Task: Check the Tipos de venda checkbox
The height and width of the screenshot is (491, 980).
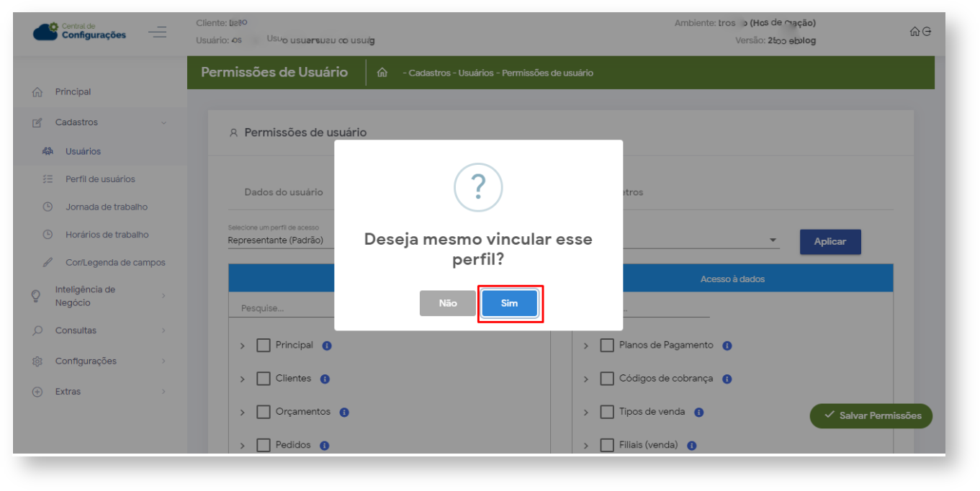Action: pyautogui.click(x=607, y=413)
